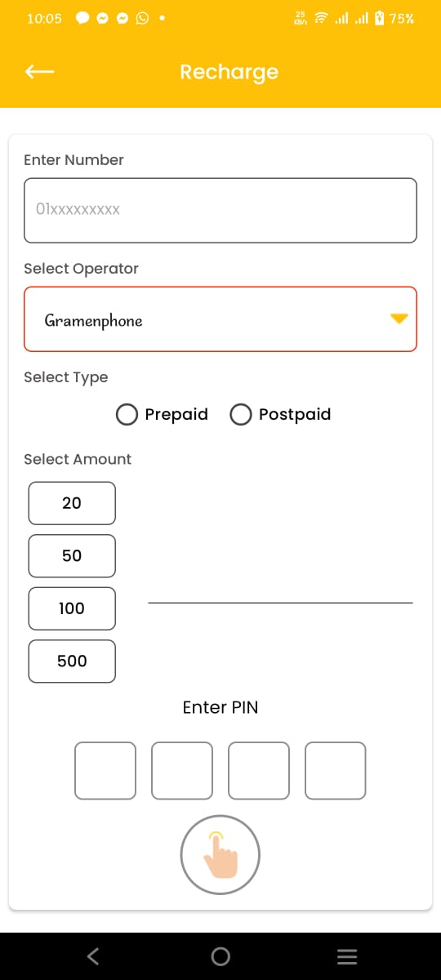Tap the back arrow in Recharge header

point(39,72)
